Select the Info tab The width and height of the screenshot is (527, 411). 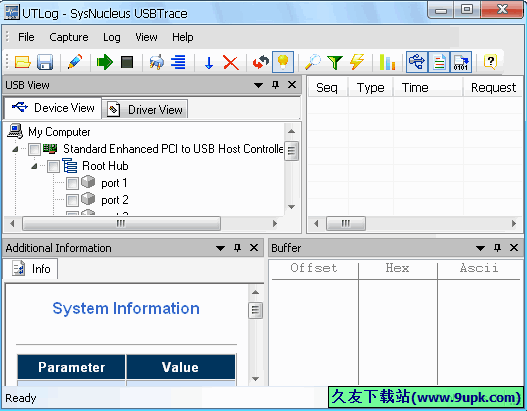tap(31, 269)
